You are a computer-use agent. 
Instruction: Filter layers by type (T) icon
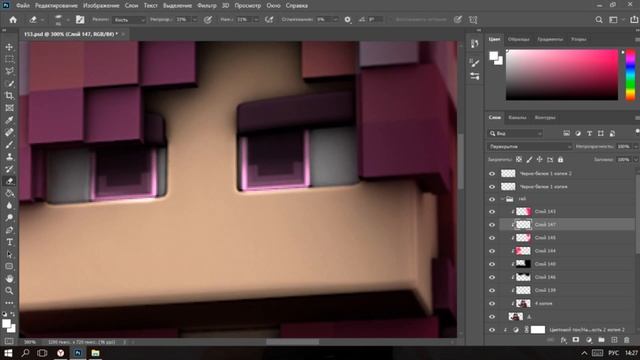[589, 133]
